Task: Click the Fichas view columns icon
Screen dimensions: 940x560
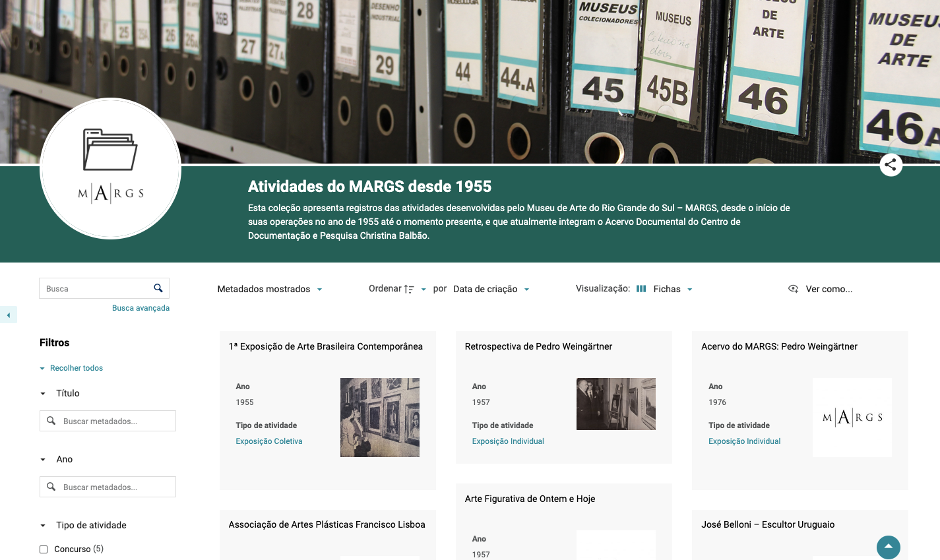Action: coord(641,289)
